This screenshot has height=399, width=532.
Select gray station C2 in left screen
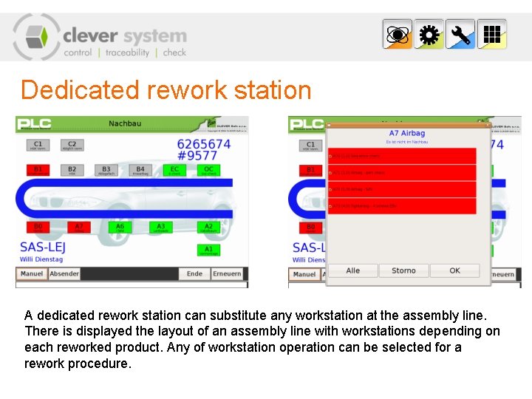72,146
